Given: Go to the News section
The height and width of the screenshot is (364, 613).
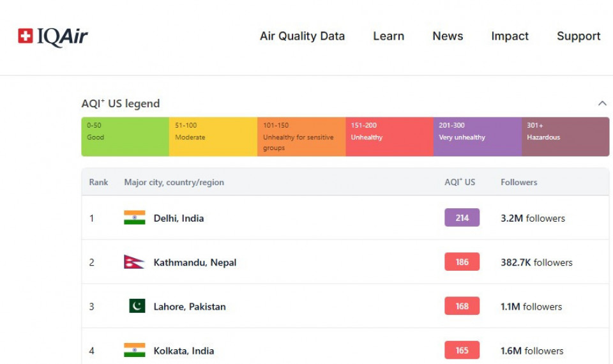Looking at the screenshot, I should pyautogui.click(x=448, y=36).
